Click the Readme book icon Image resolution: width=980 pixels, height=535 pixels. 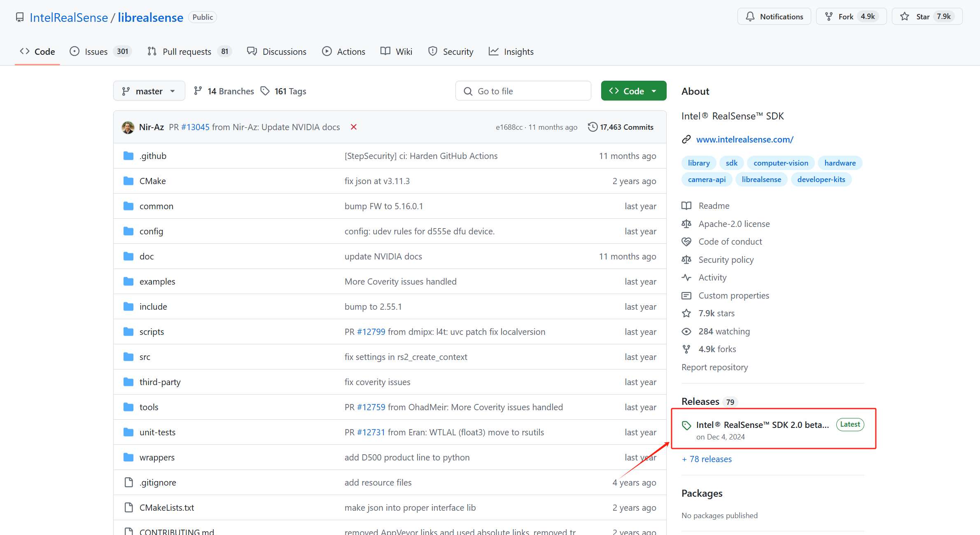pos(686,206)
